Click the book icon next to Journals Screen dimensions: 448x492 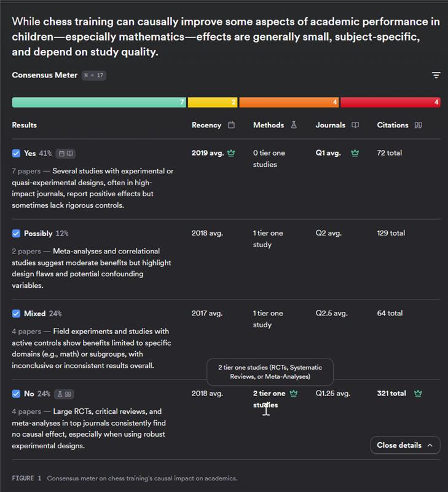click(x=355, y=125)
